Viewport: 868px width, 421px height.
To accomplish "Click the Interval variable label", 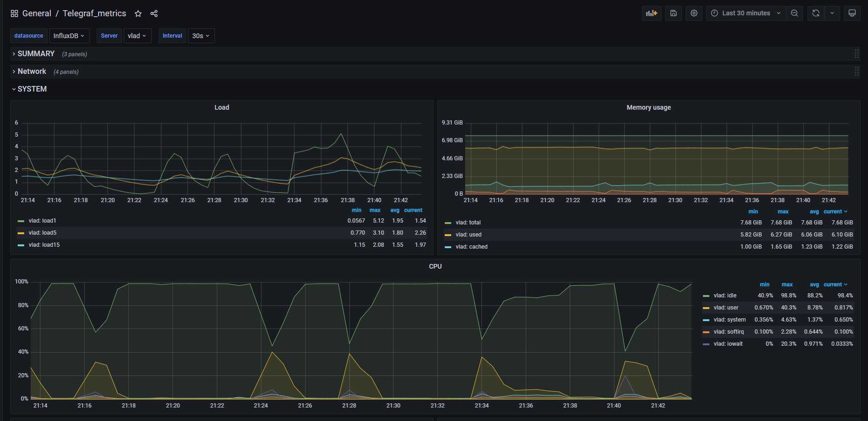I will [172, 36].
